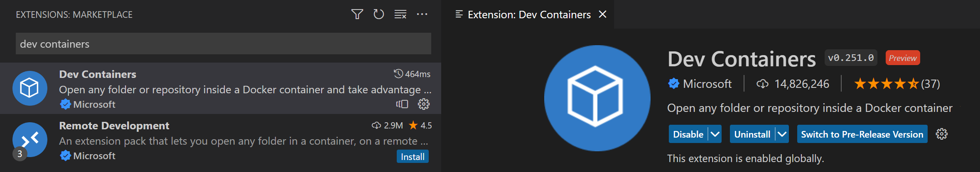
Task: Open the Microsoft publisher link in details
Action: pos(707,84)
